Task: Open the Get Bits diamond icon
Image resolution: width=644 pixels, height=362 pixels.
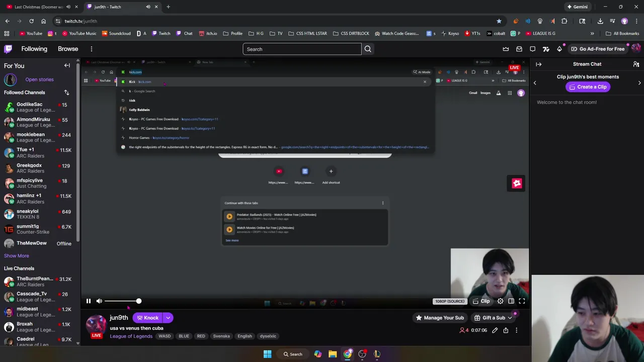Action: pyautogui.click(x=559, y=49)
